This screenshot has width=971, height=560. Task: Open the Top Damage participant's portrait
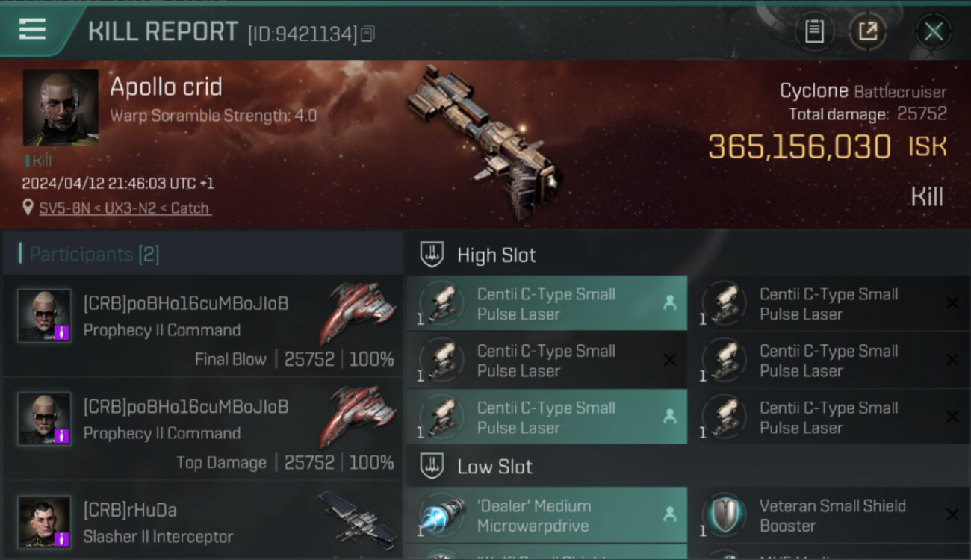[45, 419]
